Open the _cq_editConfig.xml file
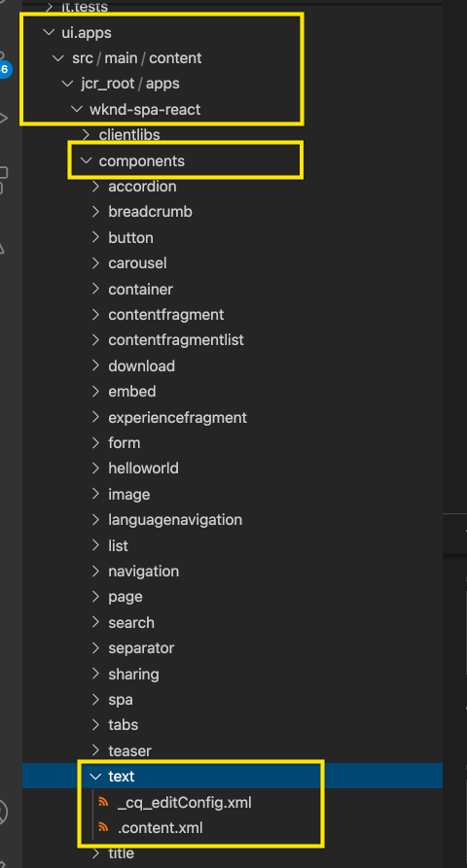 pos(185,802)
